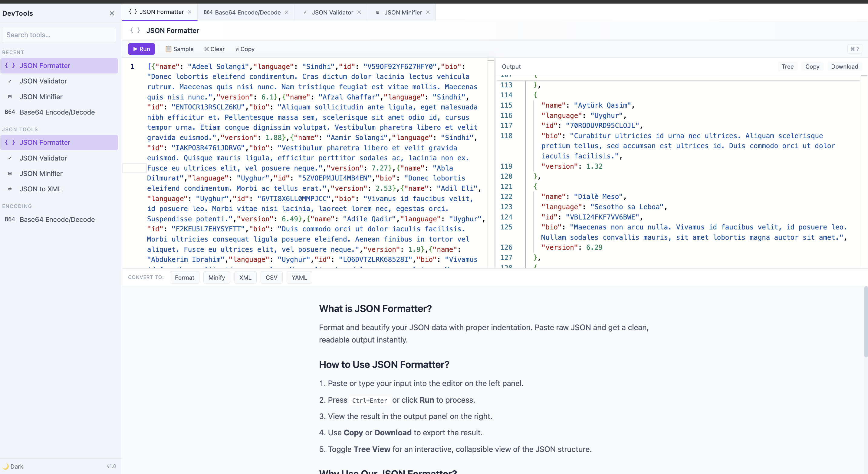
Task: Load Sample JSON into the editor
Action: pos(179,49)
